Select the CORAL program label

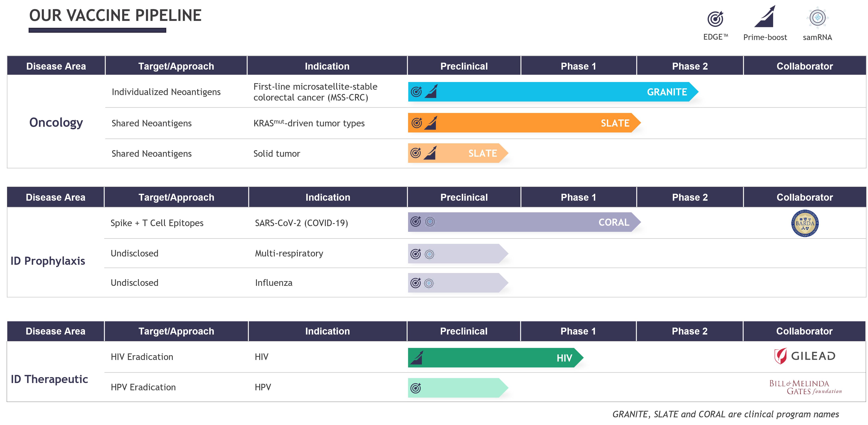pyautogui.click(x=614, y=222)
